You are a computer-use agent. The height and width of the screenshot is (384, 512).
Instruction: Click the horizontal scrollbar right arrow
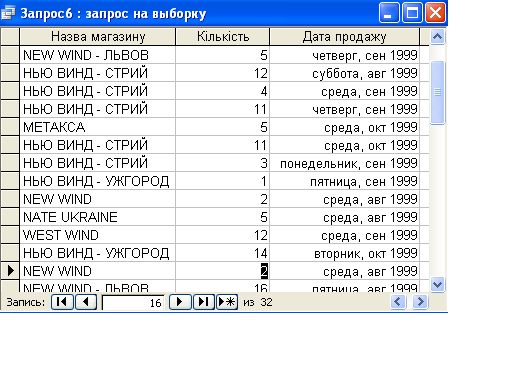click(x=420, y=302)
